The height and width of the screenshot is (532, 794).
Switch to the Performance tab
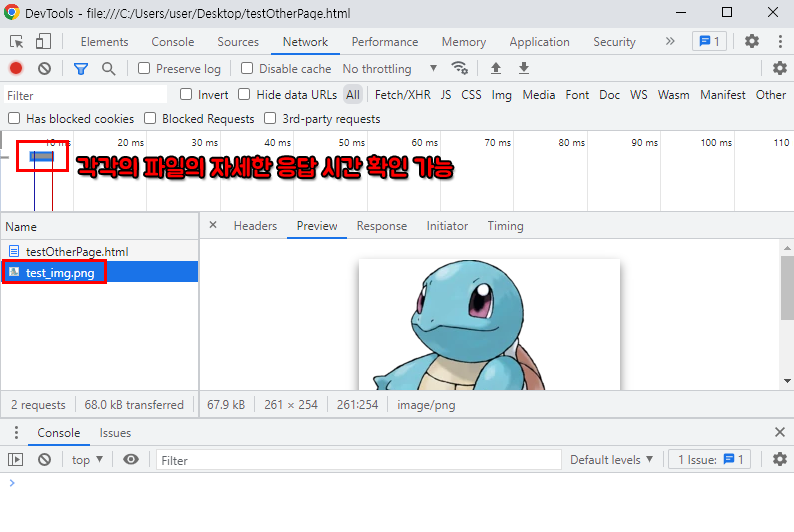(x=385, y=42)
